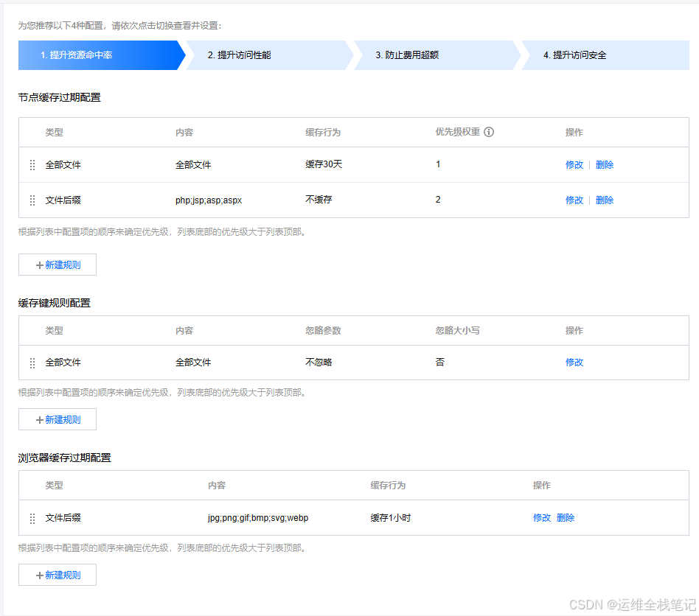The height and width of the screenshot is (616, 699).
Task: Click 修改 for jpg;png;gif;bmp;svg;webp rule
Action: (x=542, y=518)
